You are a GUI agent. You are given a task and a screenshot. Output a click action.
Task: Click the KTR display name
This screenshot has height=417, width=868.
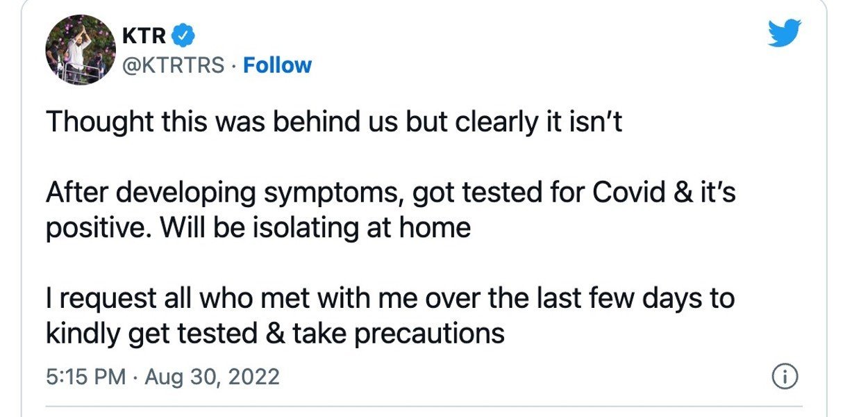click(144, 34)
